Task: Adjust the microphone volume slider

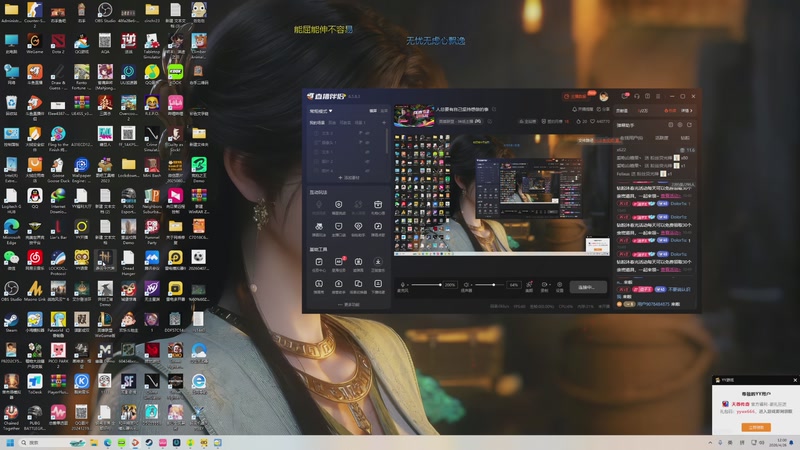Action: (426, 285)
